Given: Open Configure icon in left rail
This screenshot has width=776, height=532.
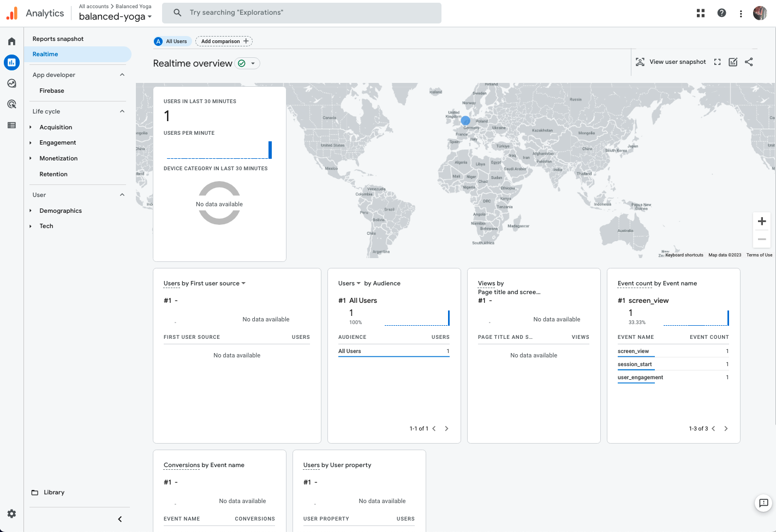Looking at the screenshot, I should tap(11, 125).
